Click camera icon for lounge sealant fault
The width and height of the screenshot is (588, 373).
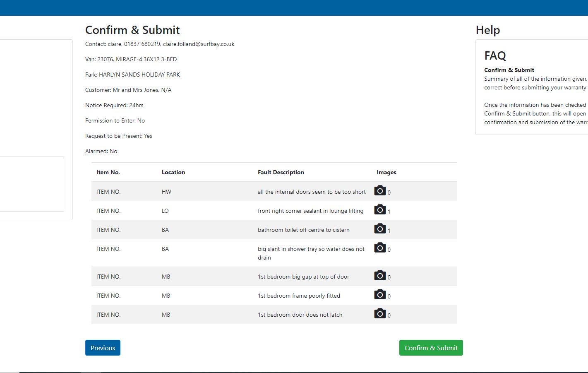(x=380, y=210)
